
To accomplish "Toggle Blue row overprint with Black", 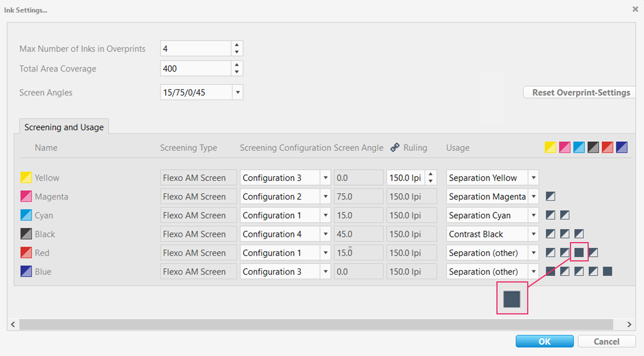I will pos(593,271).
